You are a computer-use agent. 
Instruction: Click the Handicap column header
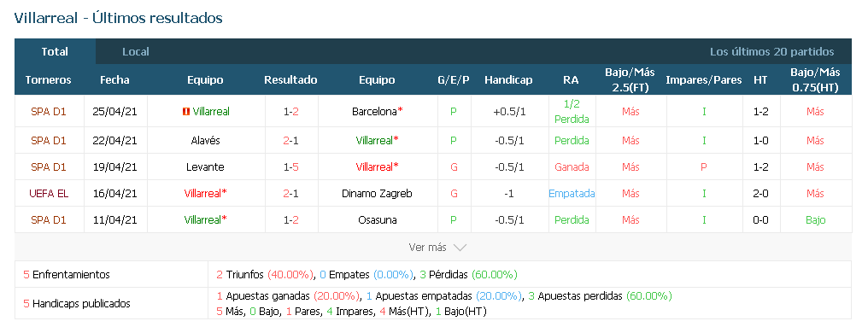pos(508,79)
